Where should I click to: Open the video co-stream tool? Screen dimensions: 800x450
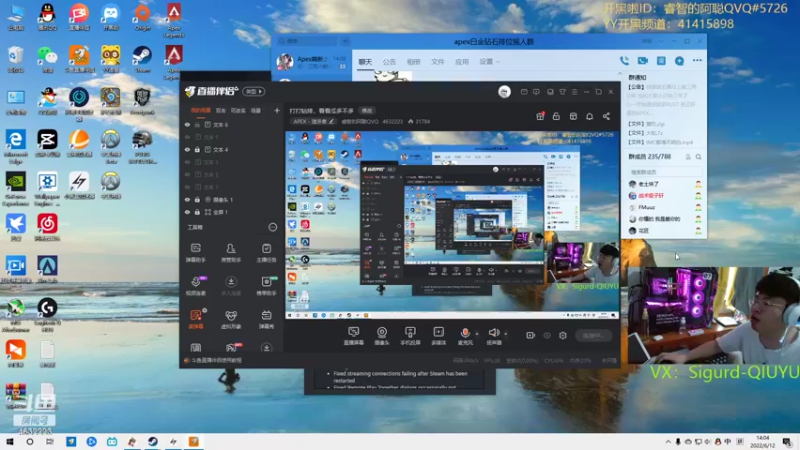tap(196, 286)
